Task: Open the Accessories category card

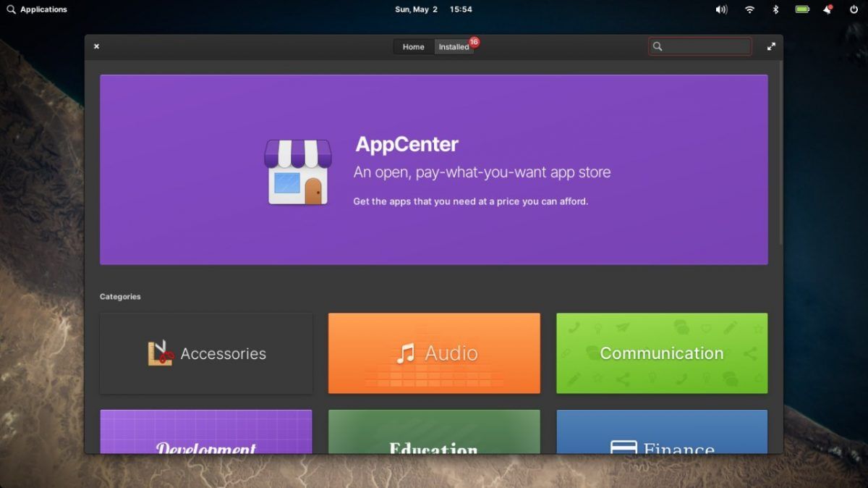Action: pyautogui.click(x=206, y=353)
